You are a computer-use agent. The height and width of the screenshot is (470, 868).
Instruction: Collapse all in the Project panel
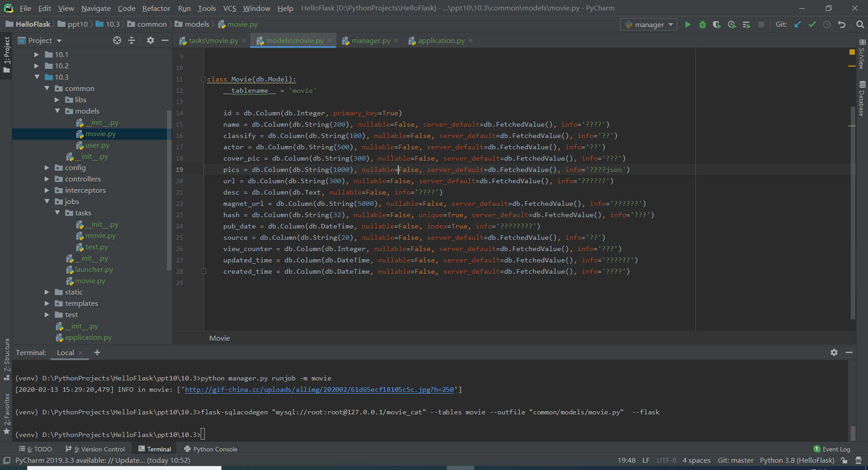click(132, 40)
